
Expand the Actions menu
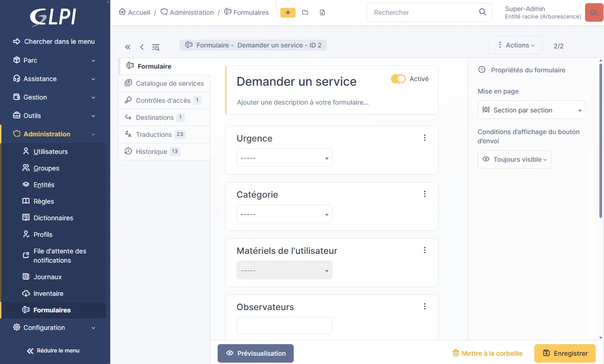[x=515, y=45]
